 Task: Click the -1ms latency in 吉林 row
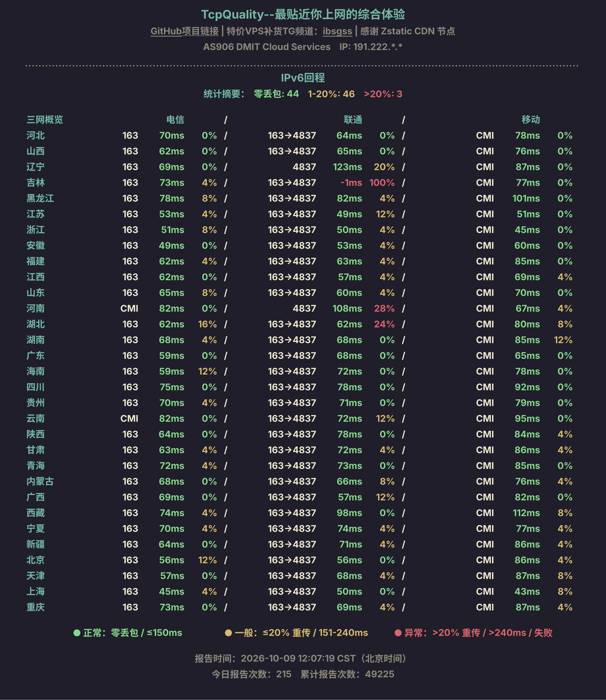pyautogui.click(x=351, y=182)
